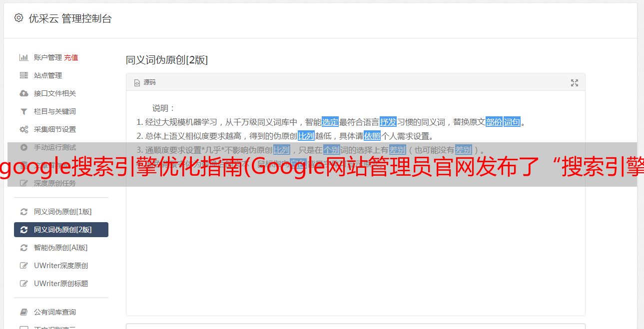Click the red 充值 recharge link
The width and height of the screenshot is (644, 329).
pos(71,57)
